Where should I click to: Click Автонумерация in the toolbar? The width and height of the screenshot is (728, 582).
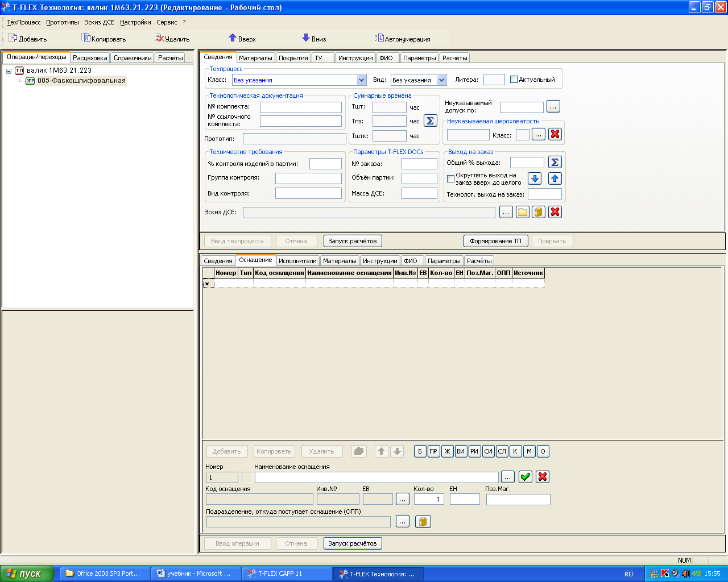point(403,39)
